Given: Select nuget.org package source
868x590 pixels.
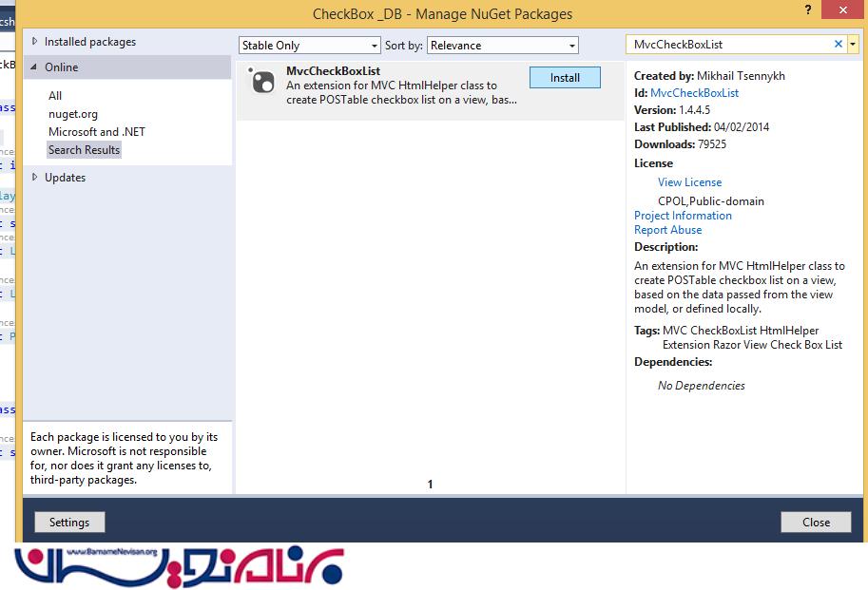Looking at the screenshot, I should point(73,114).
